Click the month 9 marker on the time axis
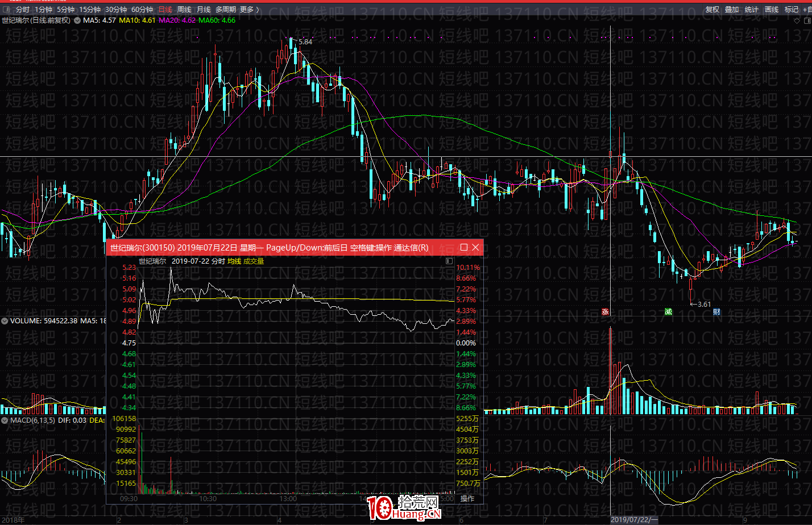 click(x=745, y=520)
